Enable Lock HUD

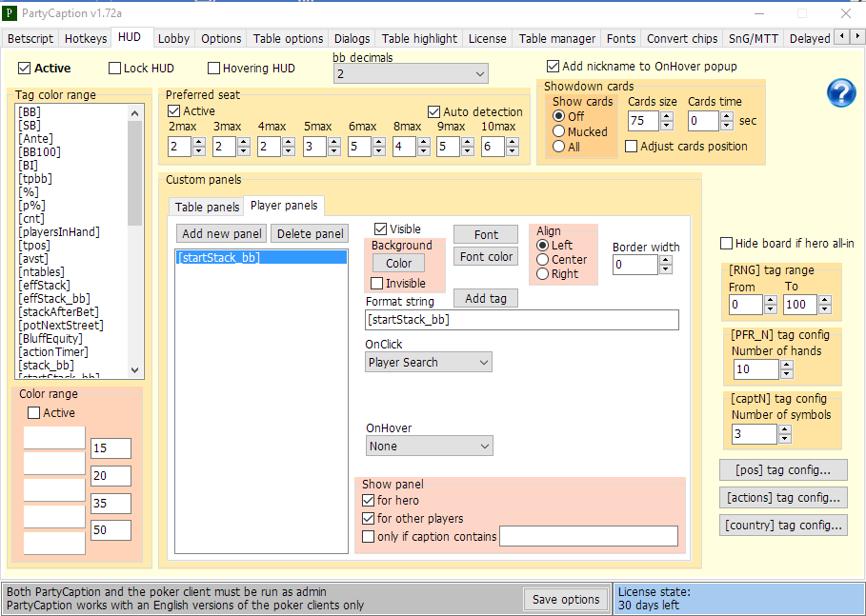(114, 68)
